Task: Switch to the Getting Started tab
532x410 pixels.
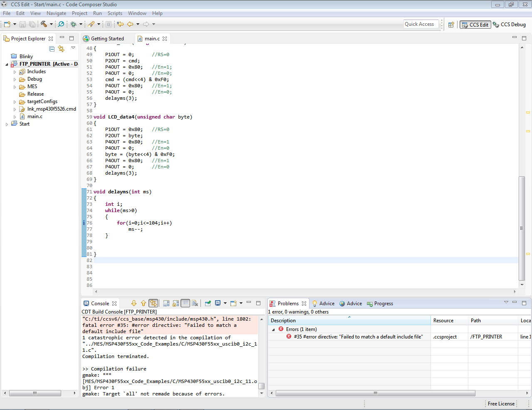Action: click(x=107, y=39)
